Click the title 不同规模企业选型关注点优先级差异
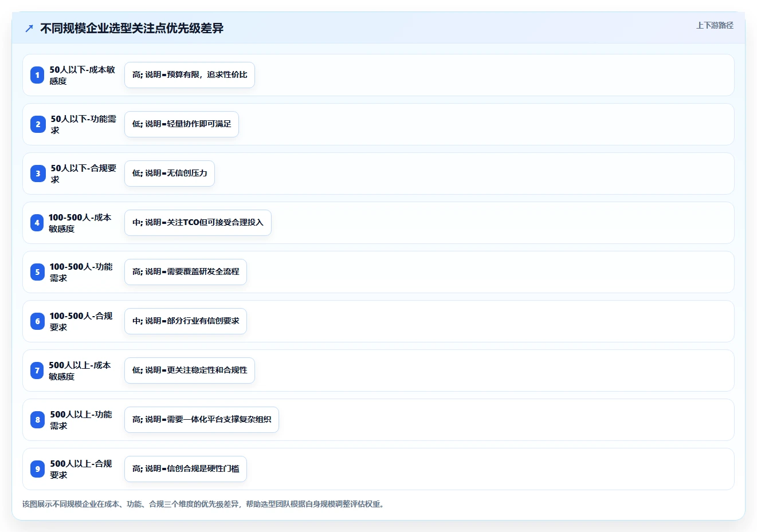 coord(132,28)
